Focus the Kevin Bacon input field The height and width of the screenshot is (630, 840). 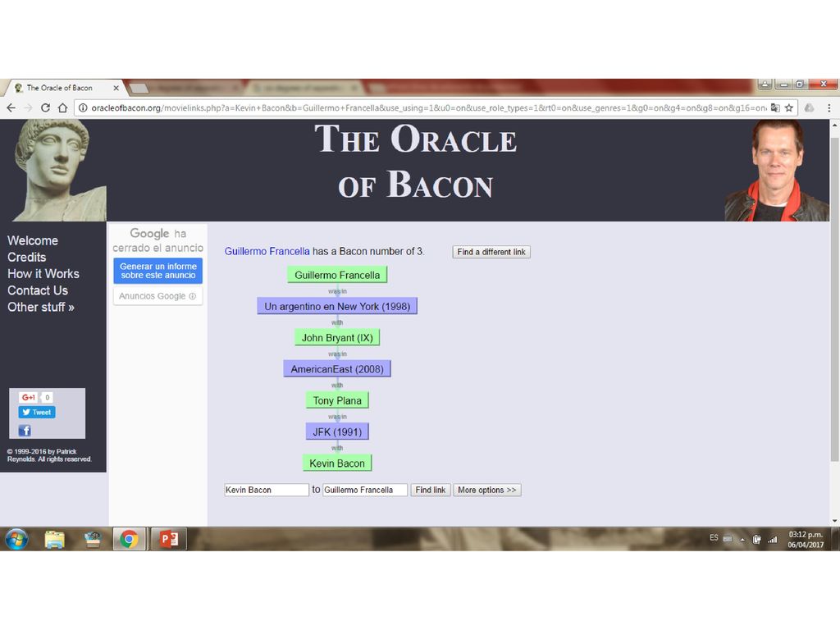click(267, 490)
